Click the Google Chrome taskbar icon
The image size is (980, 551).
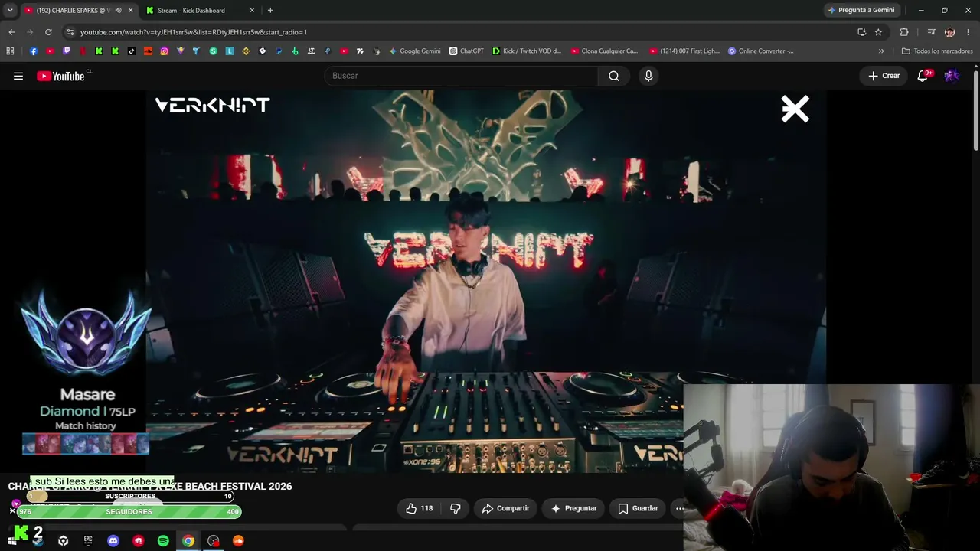[x=188, y=541]
